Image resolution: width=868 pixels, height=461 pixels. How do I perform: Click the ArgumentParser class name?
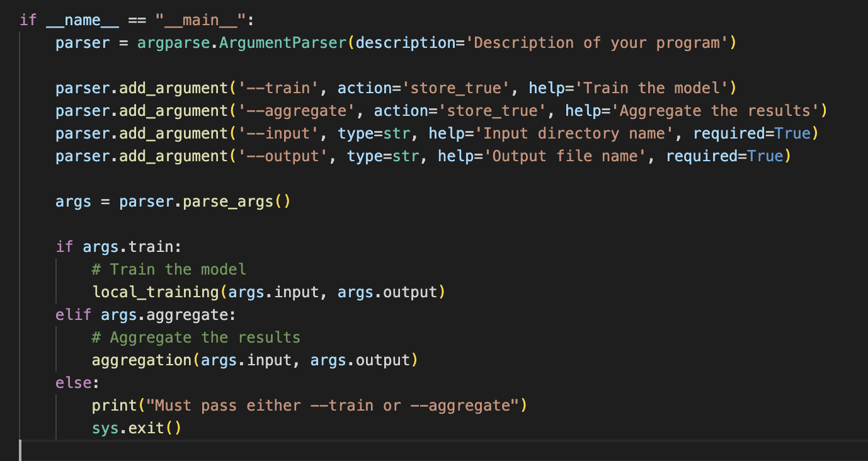coord(283,43)
